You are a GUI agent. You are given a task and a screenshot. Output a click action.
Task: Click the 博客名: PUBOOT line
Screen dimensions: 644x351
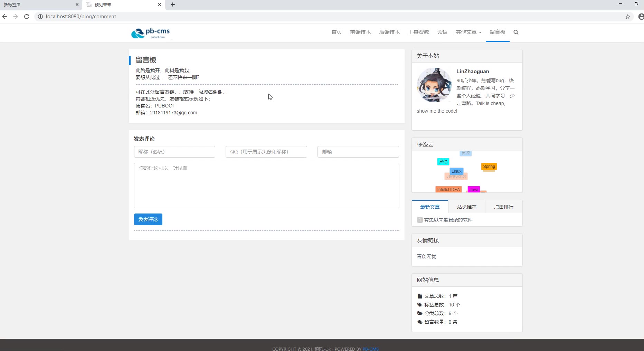point(155,106)
